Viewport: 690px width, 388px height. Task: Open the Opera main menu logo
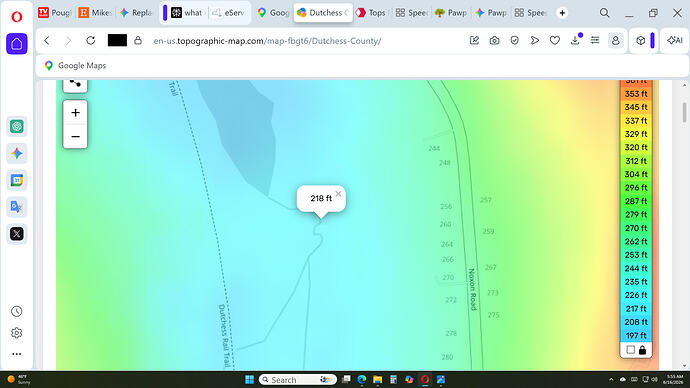click(16, 17)
